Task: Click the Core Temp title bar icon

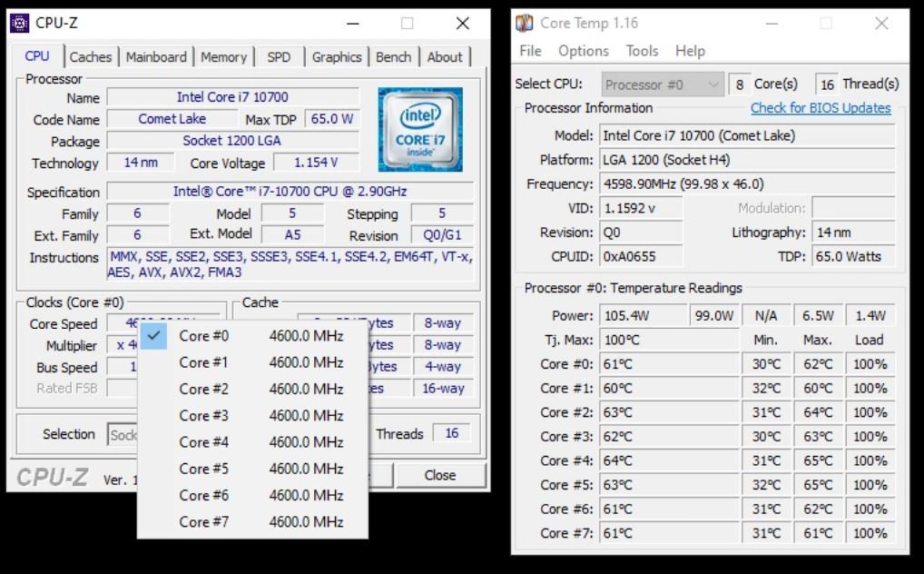Action: point(525,24)
